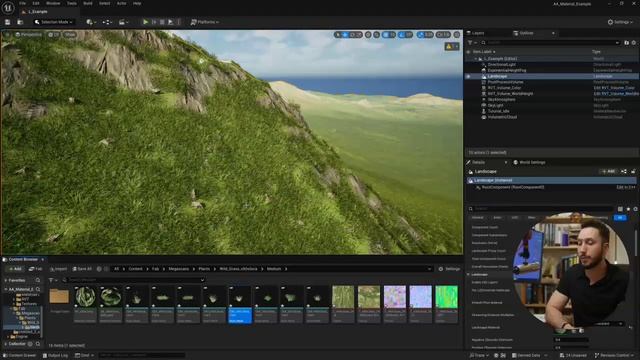Click the Plants breadcrumb in Content Browser path
The height and width of the screenshot is (360, 640).
click(204, 269)
